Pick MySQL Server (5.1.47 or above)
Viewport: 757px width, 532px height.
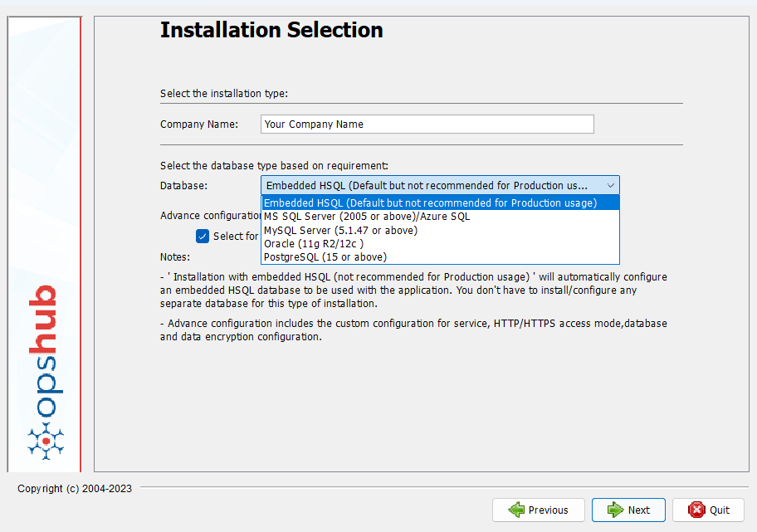[340, 230]
